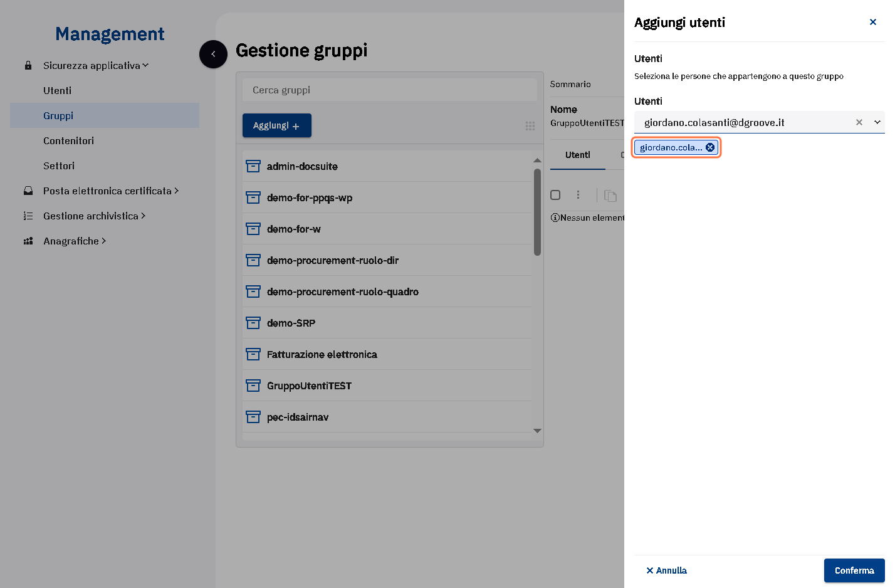This screenshot has height=588, width=895.
Task: Switch to the Utenti tab
Action: (578, 155)
